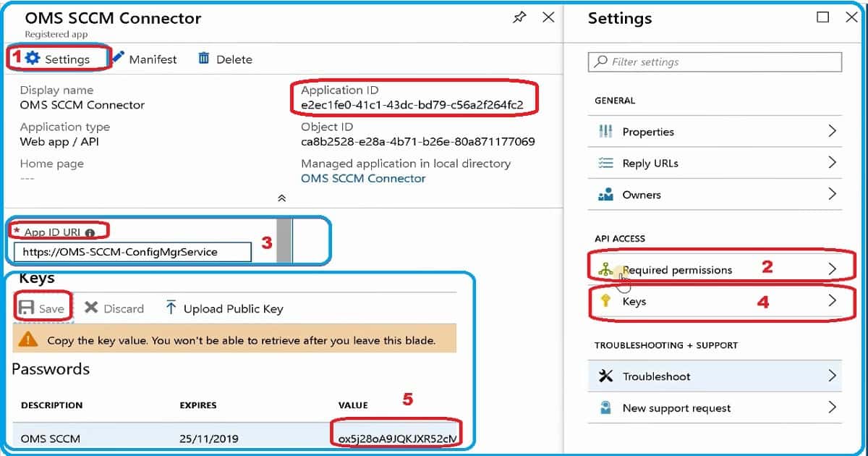Click the Filter settings search box

pyautogui.click(x=715, y=62)
